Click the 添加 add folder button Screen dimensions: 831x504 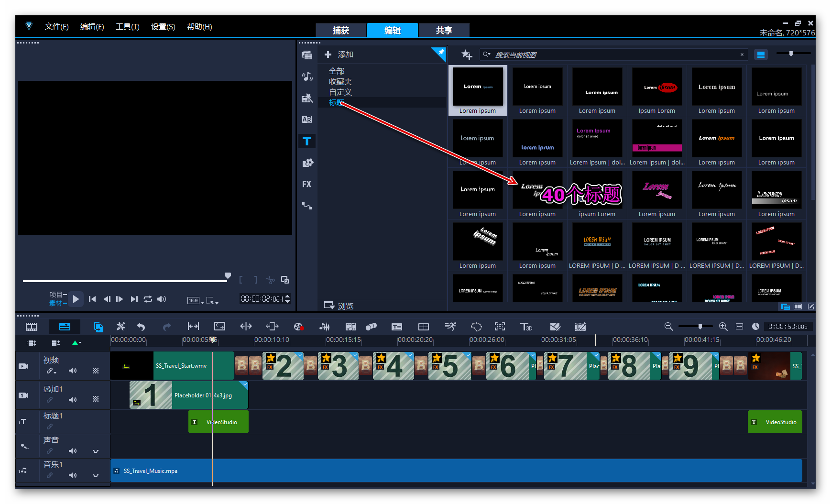339,55
